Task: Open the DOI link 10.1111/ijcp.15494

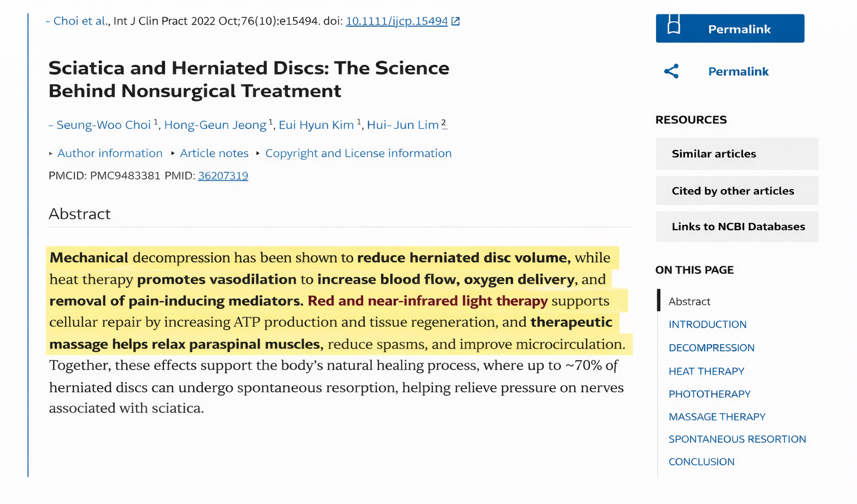Action: 397,21
